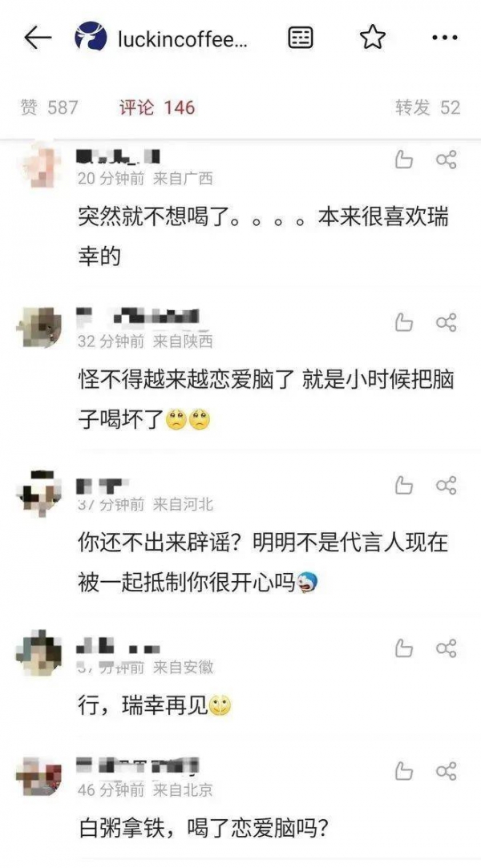
Task: Like the comment from 安徽
Action: [x=404, y=648]
